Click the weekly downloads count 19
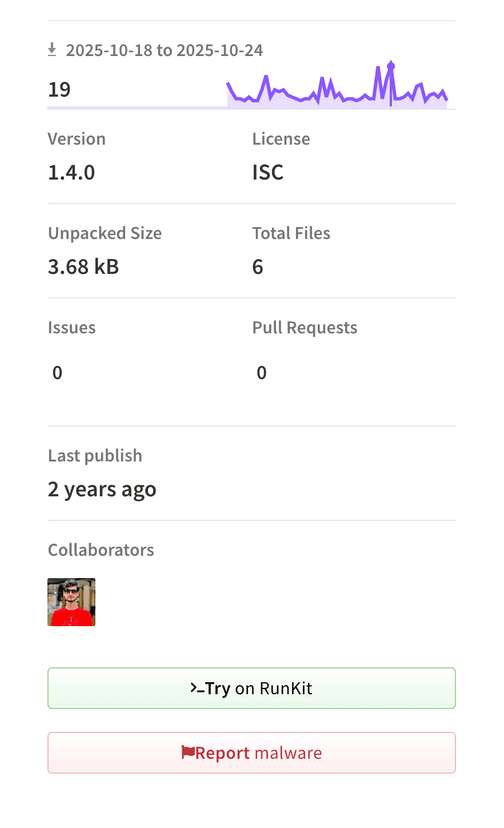This screenshot has height=828, width=504. coord(59,90)
